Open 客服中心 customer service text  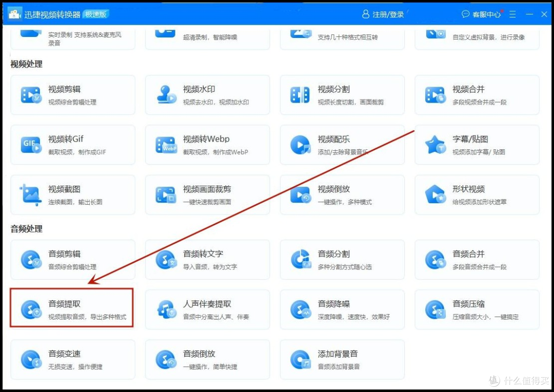[x=486, y=14]
